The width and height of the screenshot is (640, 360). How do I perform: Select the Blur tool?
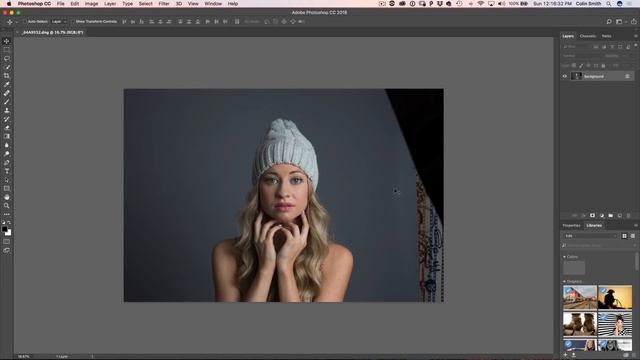point(7,145)
